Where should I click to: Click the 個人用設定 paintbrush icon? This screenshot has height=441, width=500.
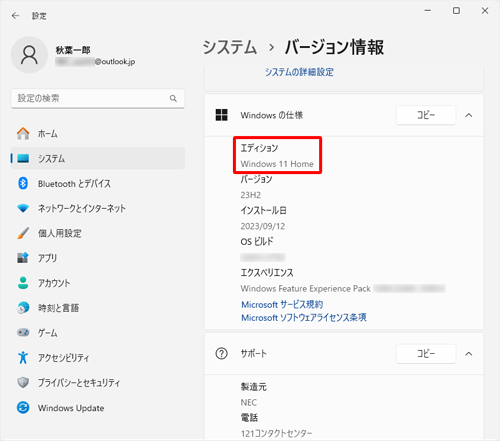point(23,233)
